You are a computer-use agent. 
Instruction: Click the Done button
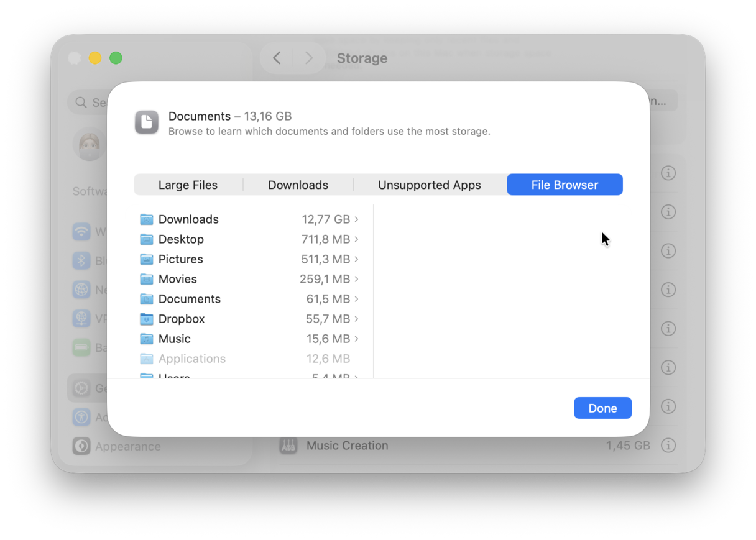(602, 408)
